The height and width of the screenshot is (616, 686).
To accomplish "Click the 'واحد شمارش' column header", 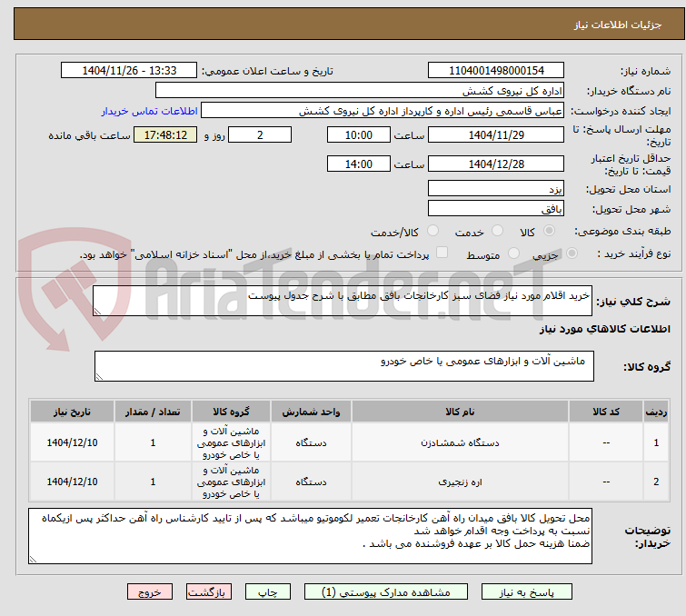I will click(311, 412).
